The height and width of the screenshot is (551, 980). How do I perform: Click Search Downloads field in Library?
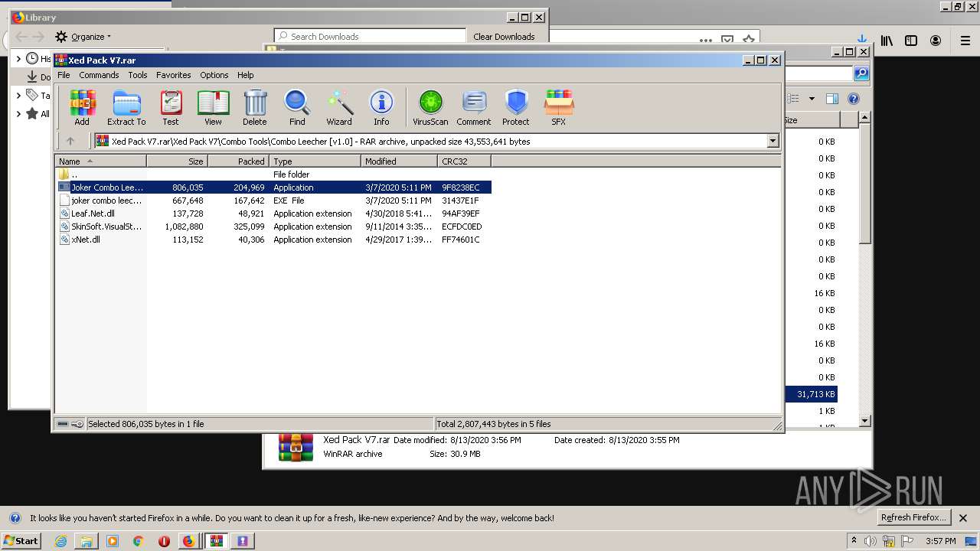pos(371,36)
